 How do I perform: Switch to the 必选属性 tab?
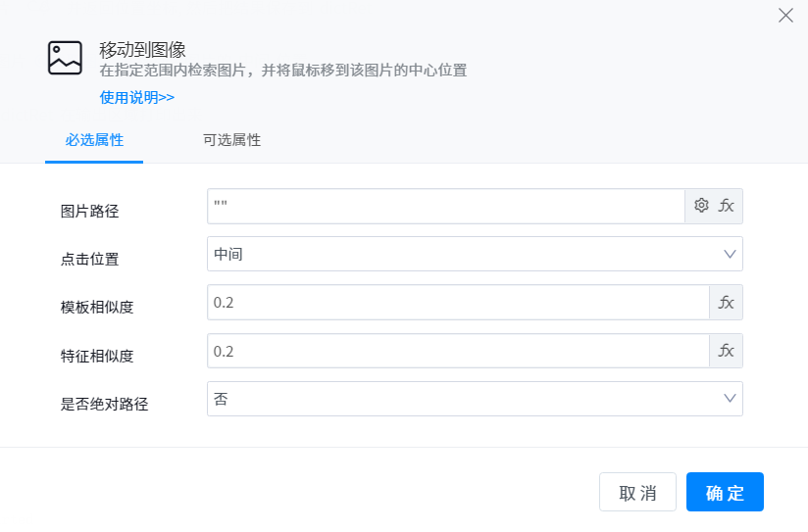[x=94, y=139]
